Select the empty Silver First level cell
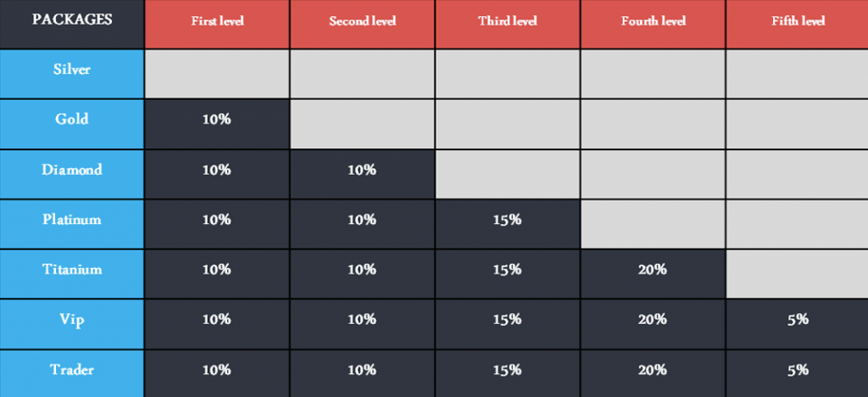Screen dimensions: 868x397 click(x=217, y=74)
